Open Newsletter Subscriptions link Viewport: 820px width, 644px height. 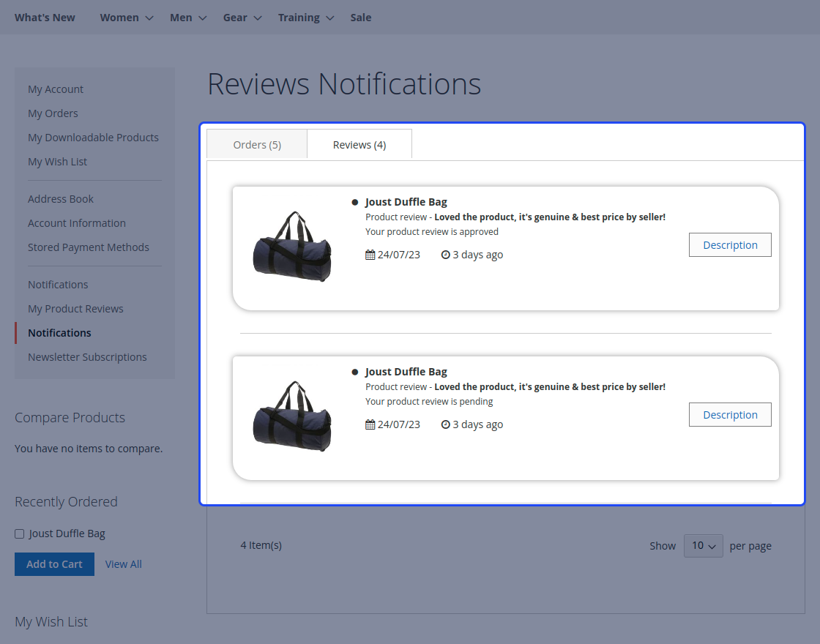click(x=87, y=357)
